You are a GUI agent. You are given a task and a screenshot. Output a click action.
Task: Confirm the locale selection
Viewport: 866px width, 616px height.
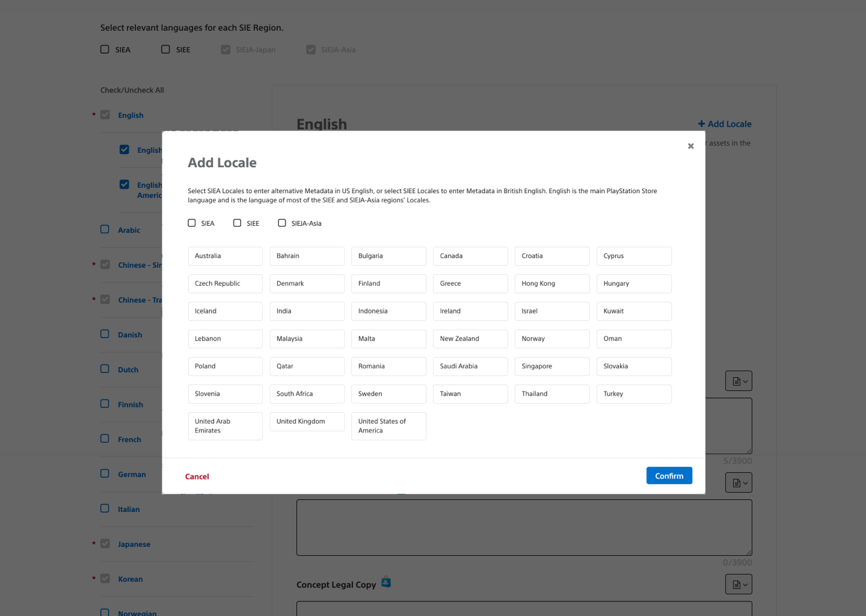point(669,476)
